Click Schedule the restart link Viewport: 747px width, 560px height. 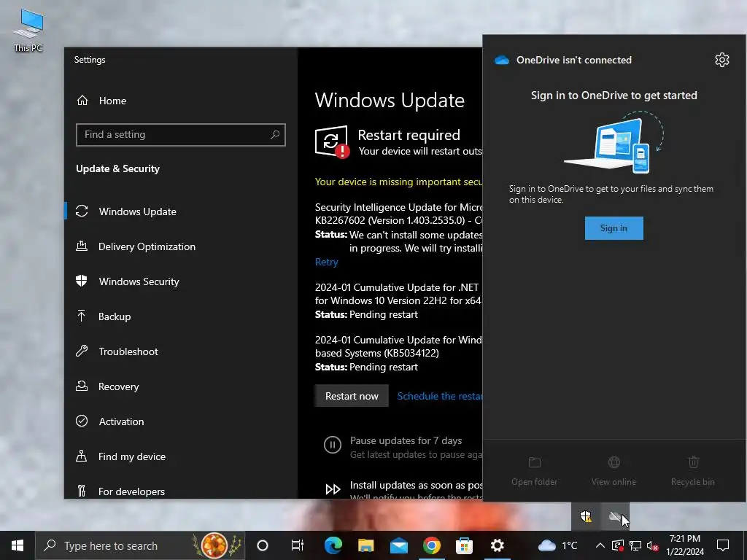pos(440,396)
